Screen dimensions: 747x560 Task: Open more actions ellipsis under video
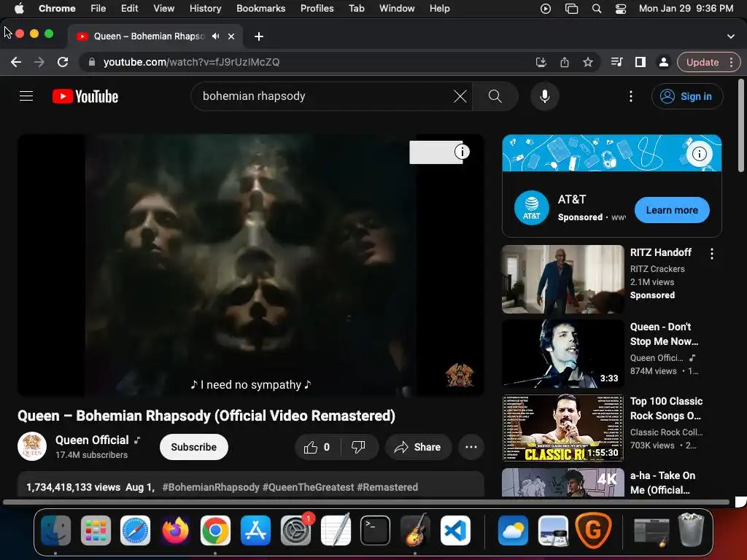tap(471, 447)
